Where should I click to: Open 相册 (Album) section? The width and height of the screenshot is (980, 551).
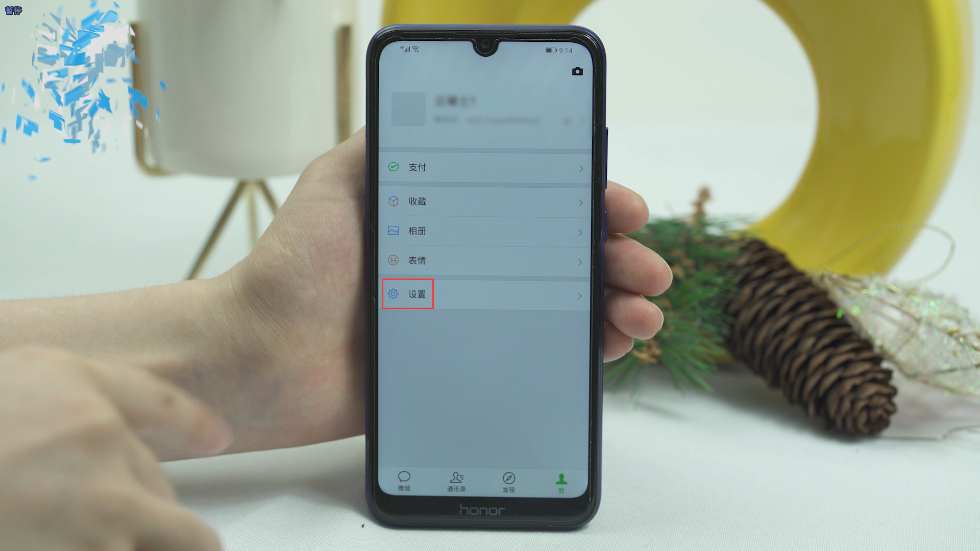click(x=483, y=230)
